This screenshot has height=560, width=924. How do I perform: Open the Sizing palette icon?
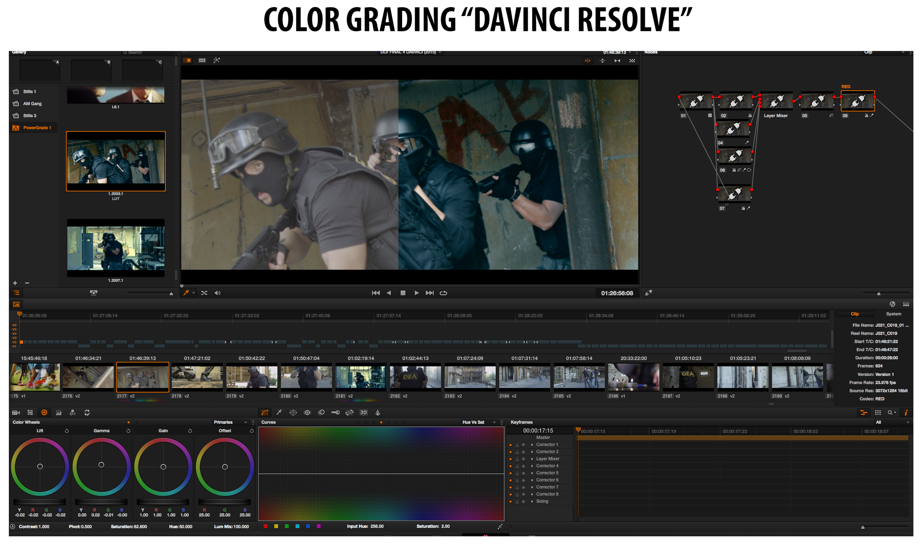(x=350, y=413)
